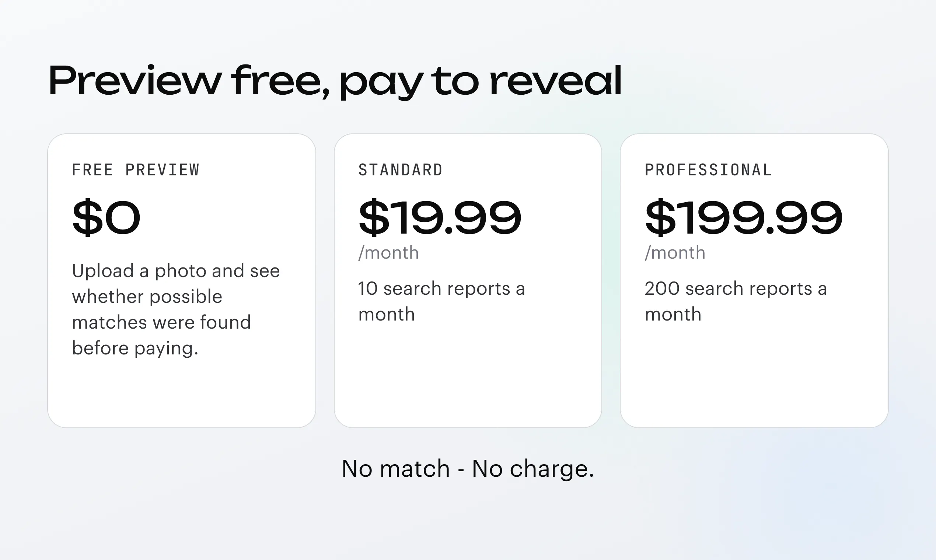Image resolution: width=936 pixels, height=560 pixels.
Task: Click 'before paying.' in Free Preview card
Action: [135, 348]
